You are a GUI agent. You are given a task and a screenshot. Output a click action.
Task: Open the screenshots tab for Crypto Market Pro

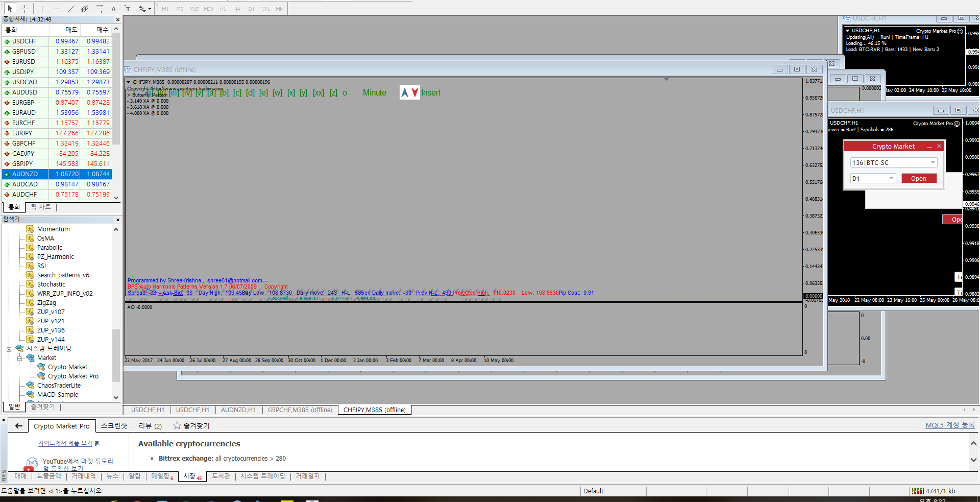point(114,426)
